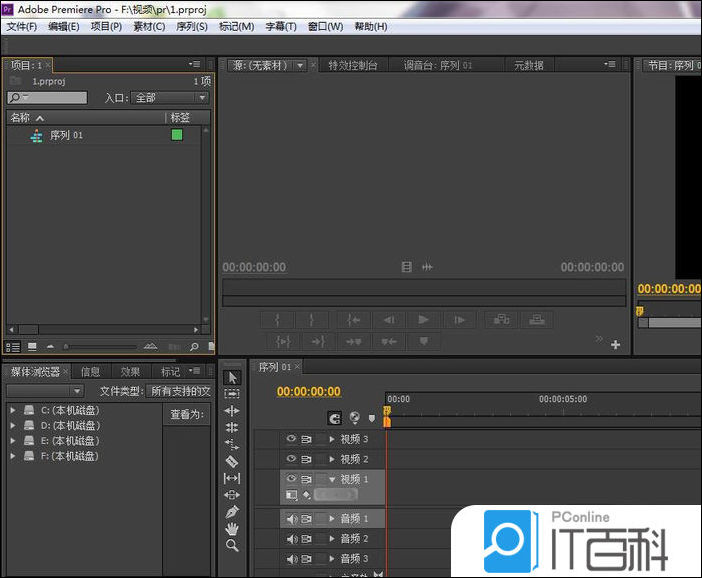Switch project panel to icon view

coord(32,346)
